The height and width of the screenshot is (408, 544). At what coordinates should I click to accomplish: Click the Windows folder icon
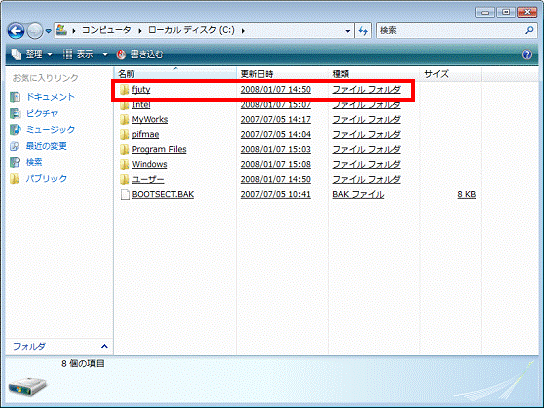pos(125,164)
